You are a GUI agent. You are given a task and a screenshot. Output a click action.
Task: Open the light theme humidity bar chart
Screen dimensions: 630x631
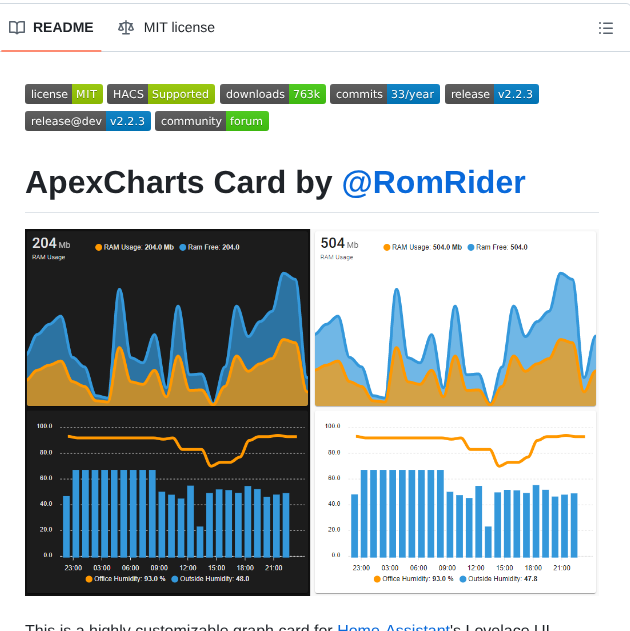coord(455,502)
